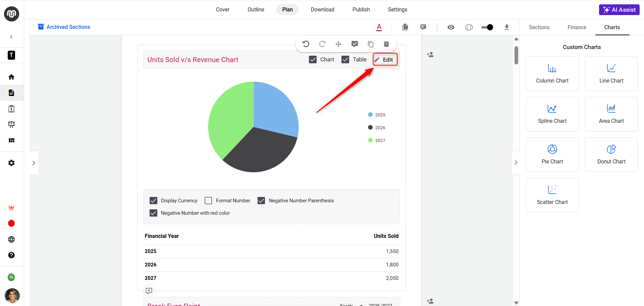Collapse the right panel chevron
Screen dimensions: 644x306
(516, 162)
